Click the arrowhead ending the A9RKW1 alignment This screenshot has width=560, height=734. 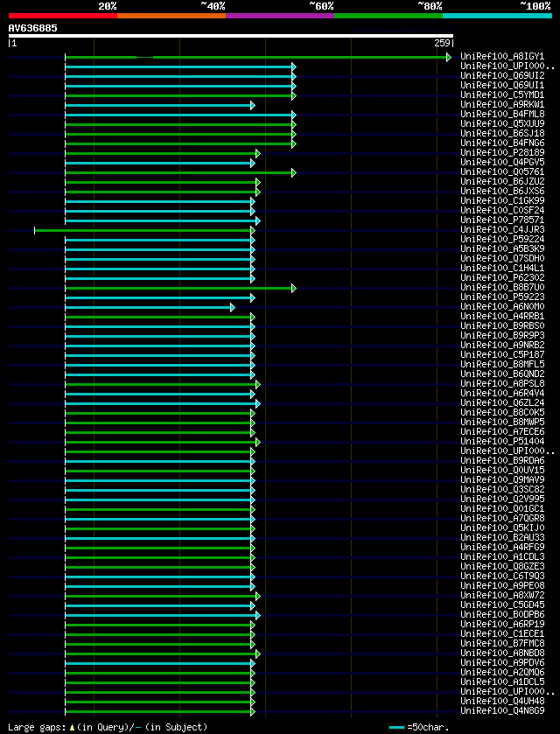(253, 105)
